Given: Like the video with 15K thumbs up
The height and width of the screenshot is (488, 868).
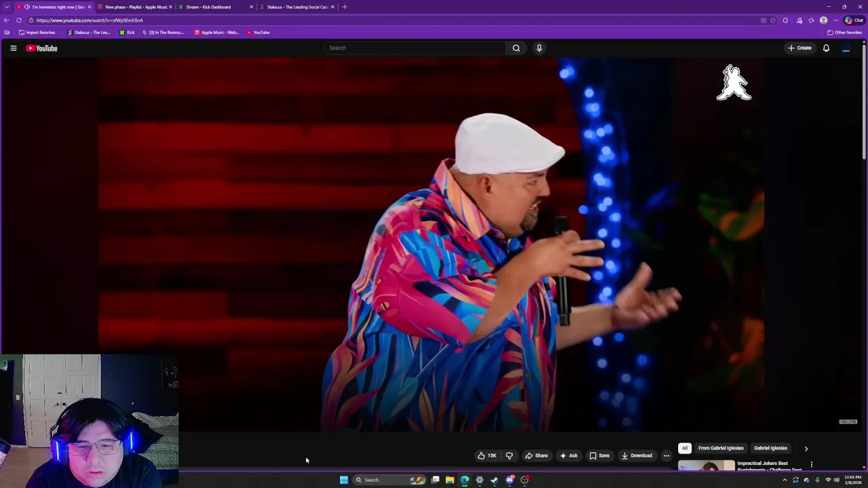Looking at the screenshot, I should [x=487, y=455].
